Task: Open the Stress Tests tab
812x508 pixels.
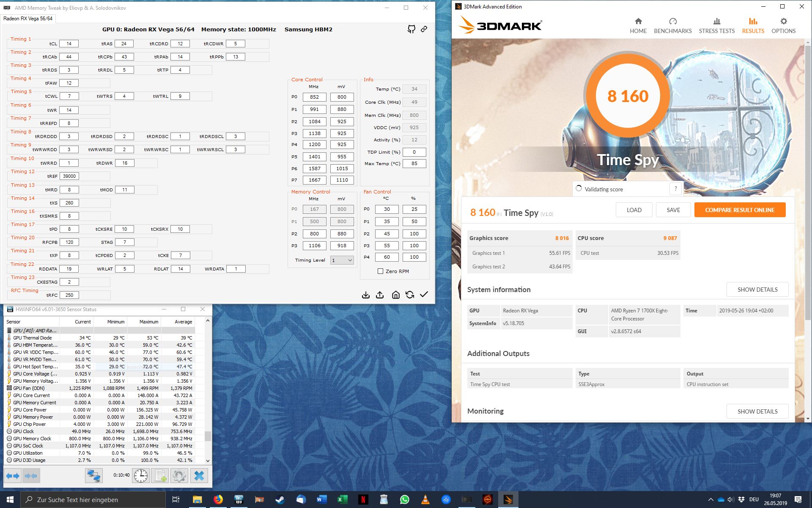Action: click(x=716, y=26)
